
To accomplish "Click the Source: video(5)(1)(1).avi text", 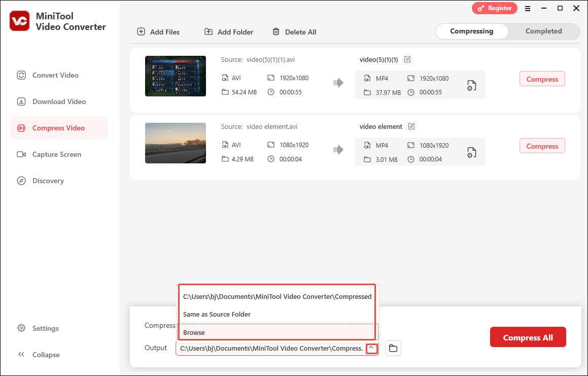I will pyautogui.click(x=258, y=60).
